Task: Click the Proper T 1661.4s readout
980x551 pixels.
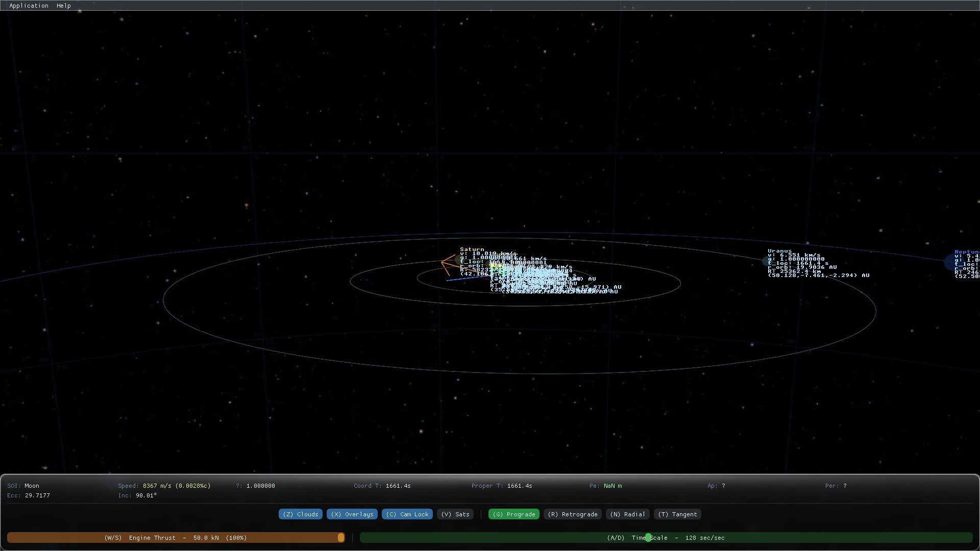Action: tap(502, 486)
